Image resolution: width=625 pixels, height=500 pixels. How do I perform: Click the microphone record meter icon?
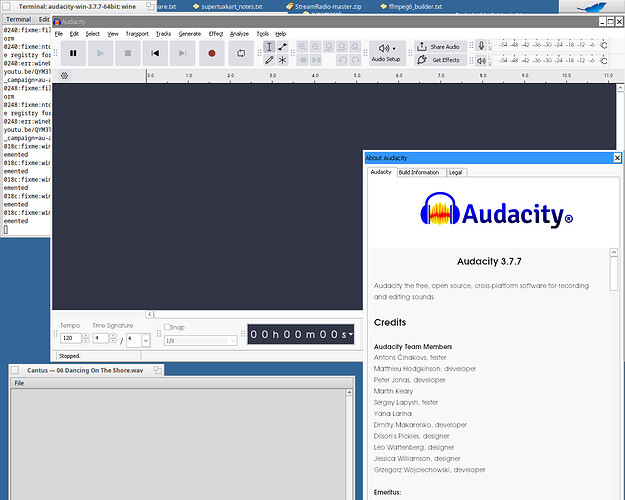tap(481, 46)
